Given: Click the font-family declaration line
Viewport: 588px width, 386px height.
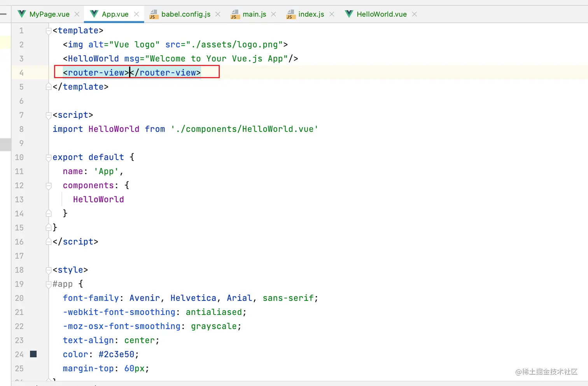Looking at the screenshot, I should point(191,298).
